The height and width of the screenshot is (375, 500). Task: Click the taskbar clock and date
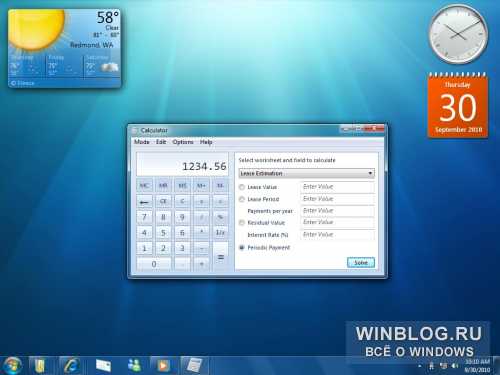pos(477,366)
